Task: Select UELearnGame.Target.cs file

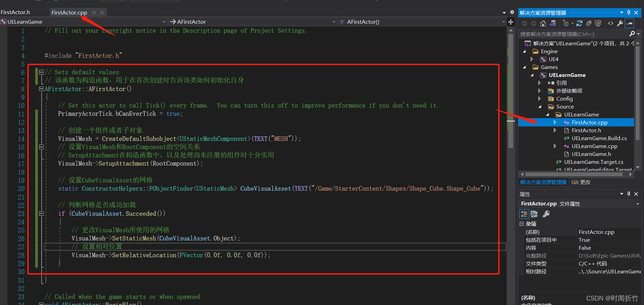Action: point(594,162)
